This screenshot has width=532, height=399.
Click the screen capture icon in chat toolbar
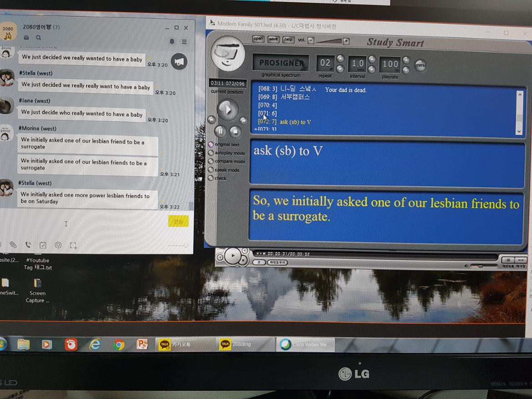pyautogui.click(x=73, y=245)
